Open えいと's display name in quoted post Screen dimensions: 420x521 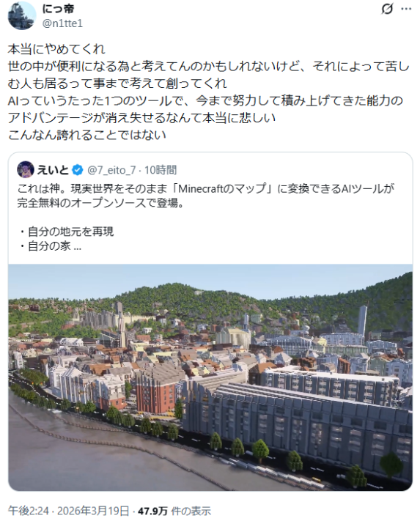(53, 170)
